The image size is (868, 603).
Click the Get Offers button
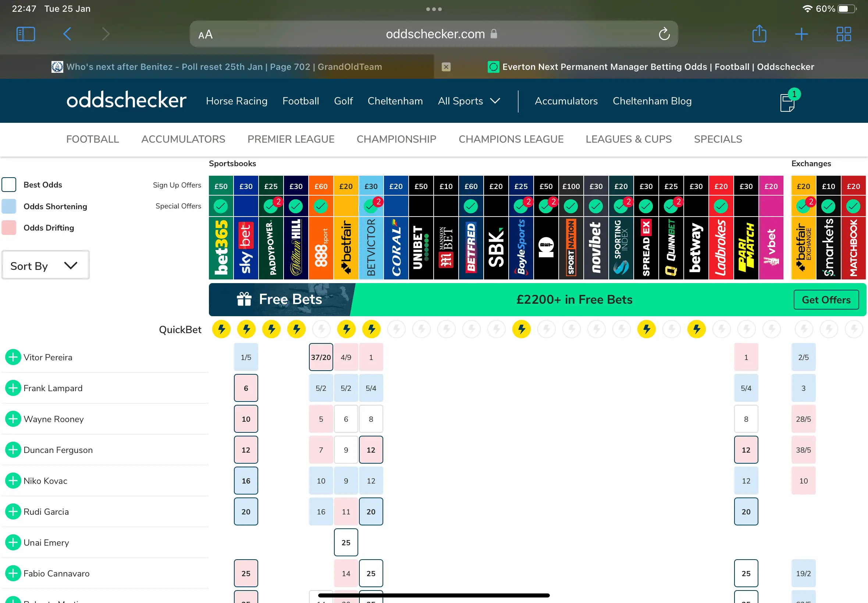pyautogui.click(x=826, y=300)
